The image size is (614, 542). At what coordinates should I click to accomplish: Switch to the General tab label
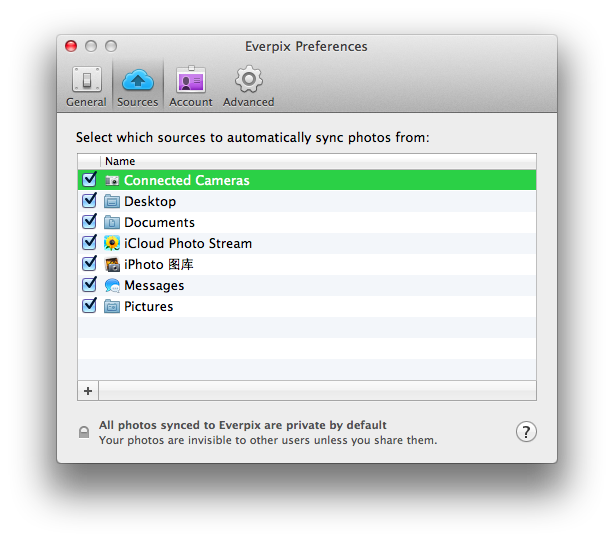(86, 102)
